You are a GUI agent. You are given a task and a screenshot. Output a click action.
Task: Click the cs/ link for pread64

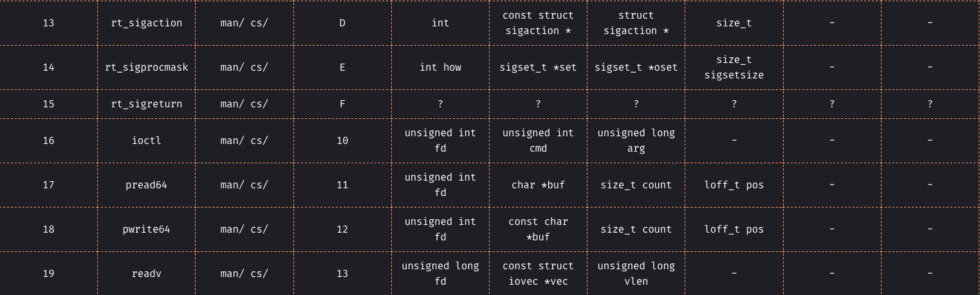coord(259,185)
